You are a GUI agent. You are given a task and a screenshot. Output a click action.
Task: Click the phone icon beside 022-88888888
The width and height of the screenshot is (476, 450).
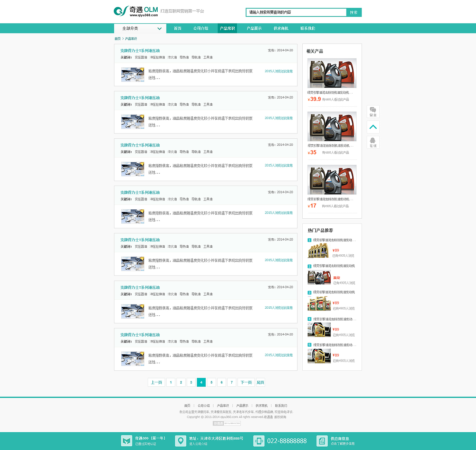coord(259,441)
